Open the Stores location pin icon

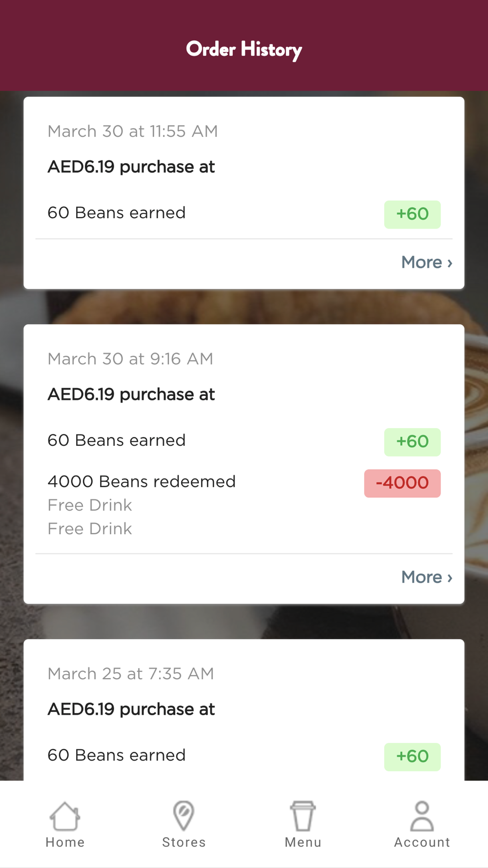(184, 816)
